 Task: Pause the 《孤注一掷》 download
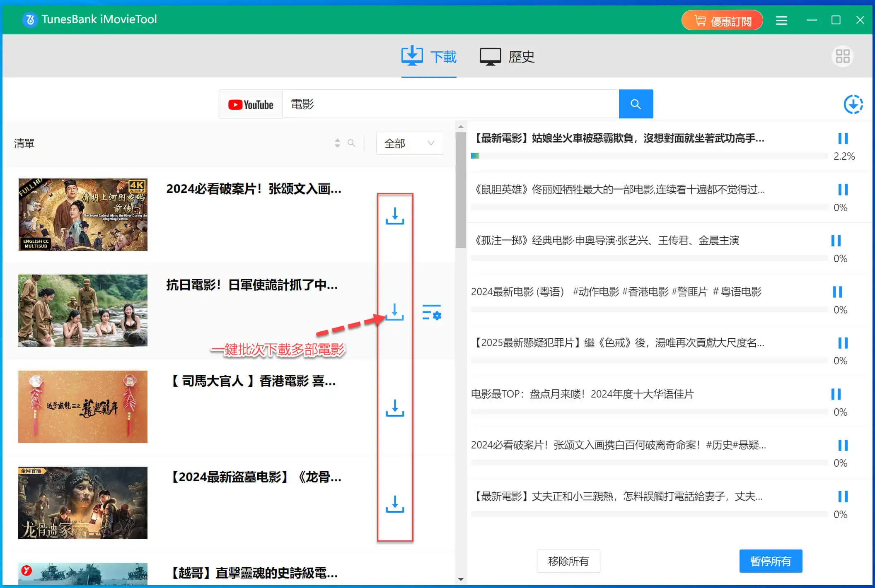836,241
